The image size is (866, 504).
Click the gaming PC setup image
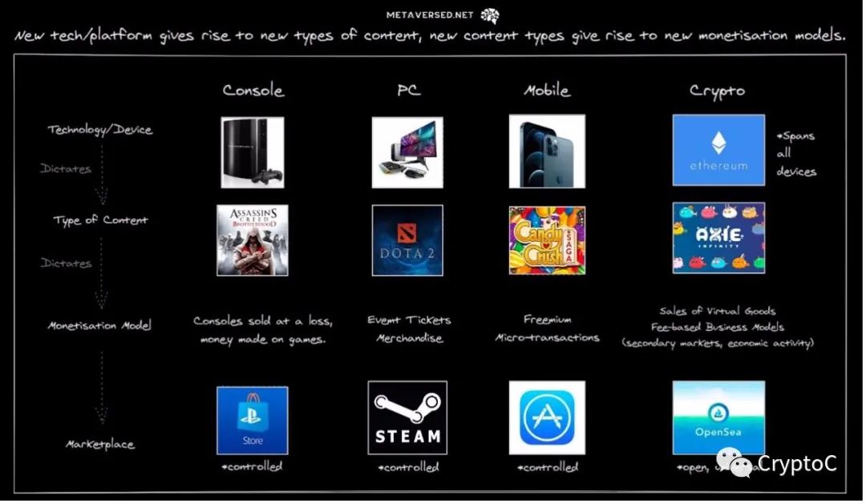coord(407,151)
